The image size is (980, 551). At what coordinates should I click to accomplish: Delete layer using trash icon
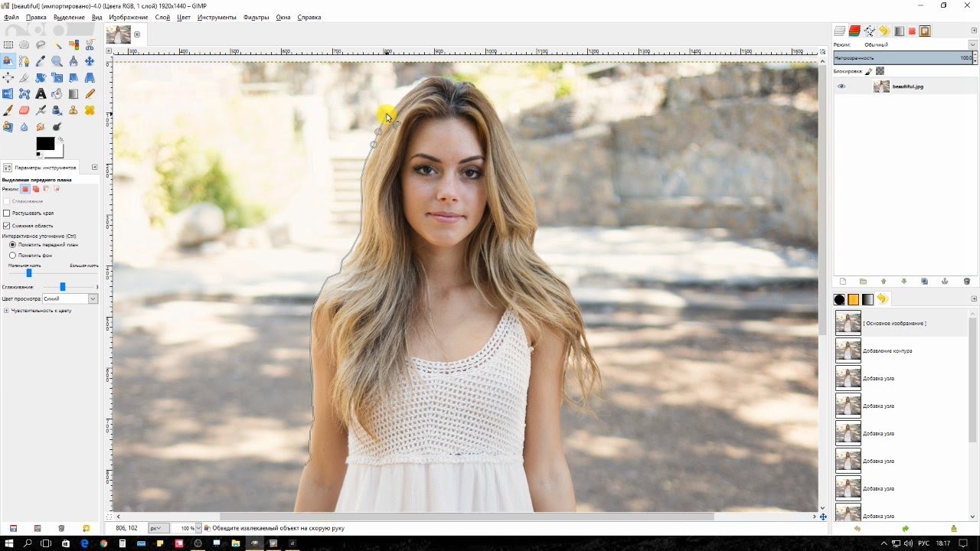(x=966, y=282)
